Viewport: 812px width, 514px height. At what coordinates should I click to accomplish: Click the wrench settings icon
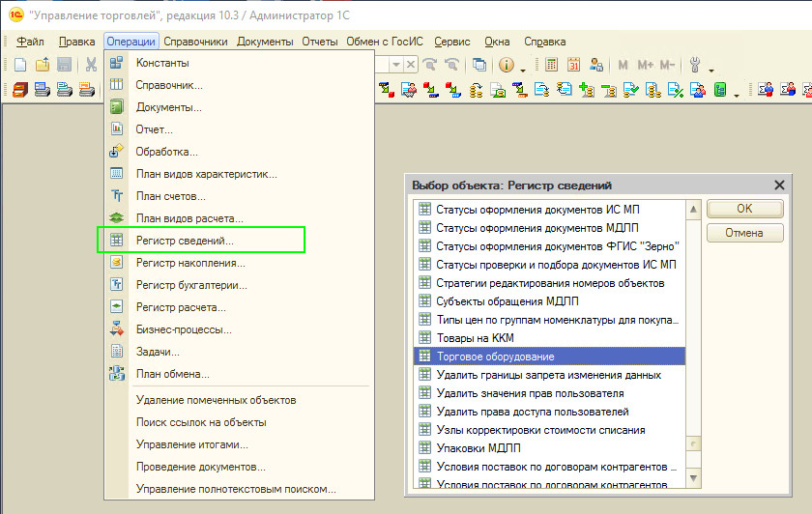click(x=695, y=65)
